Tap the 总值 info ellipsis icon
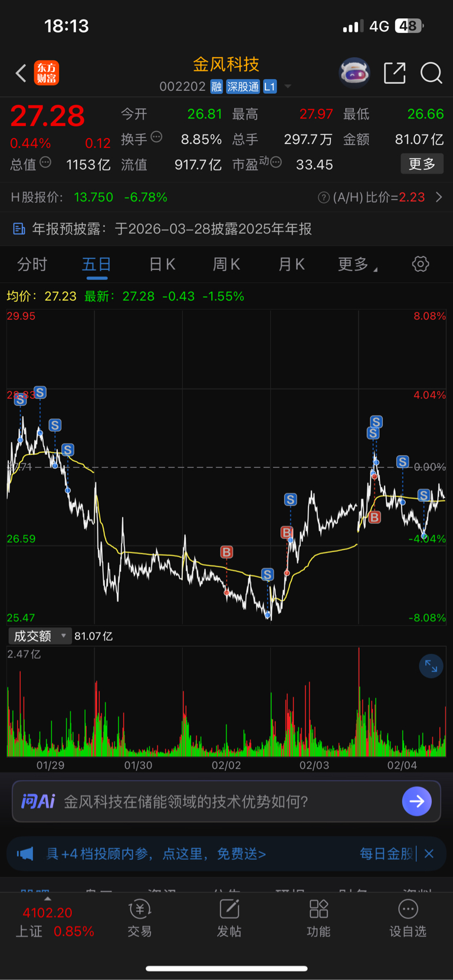The image size is (453, 980). 45,162
